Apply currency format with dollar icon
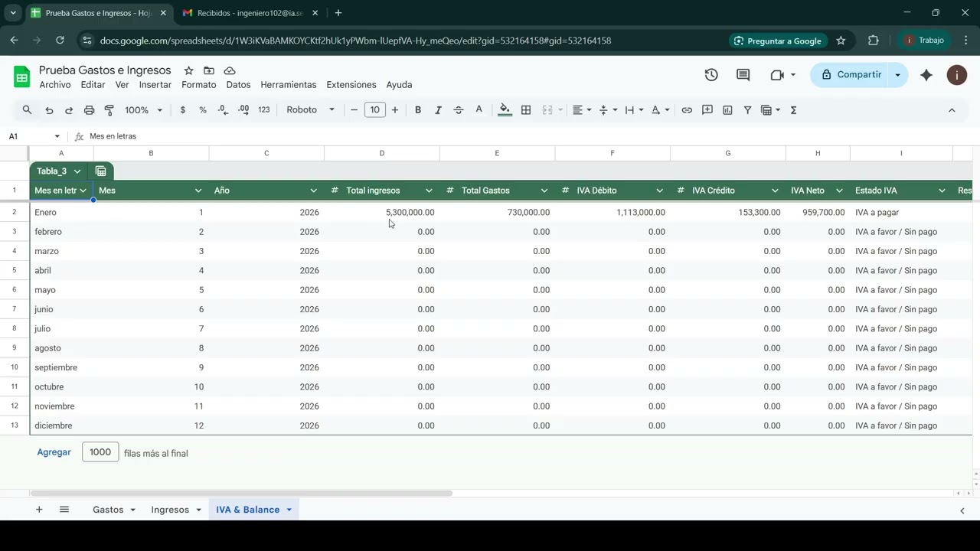 click(182, 110)
